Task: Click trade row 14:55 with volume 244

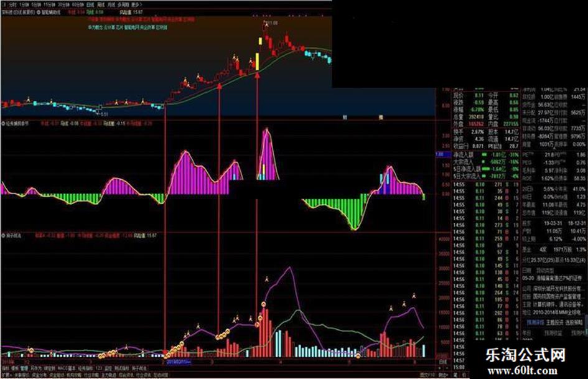Action: point(486,198)
